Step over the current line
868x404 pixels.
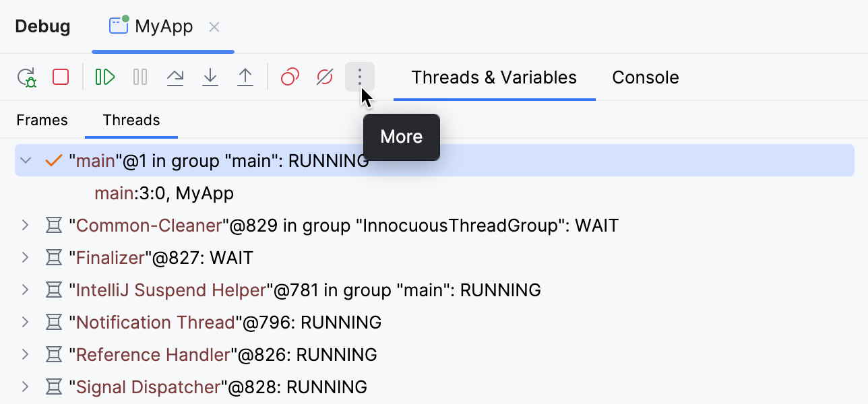[175, 77]
